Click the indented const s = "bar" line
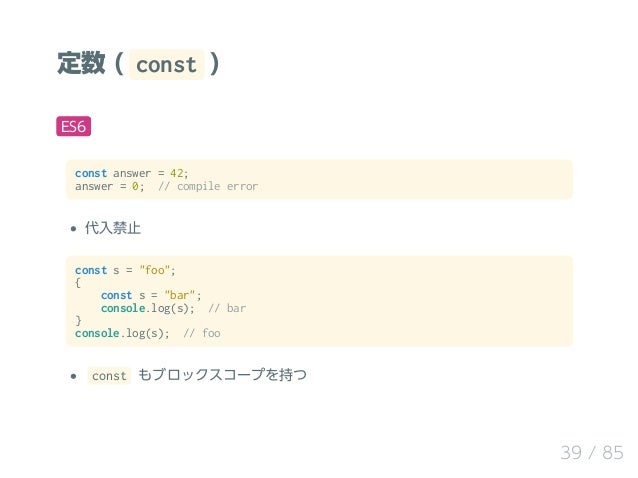The height and width of the screenshot is (478, 638). click(x=151, y=295)
